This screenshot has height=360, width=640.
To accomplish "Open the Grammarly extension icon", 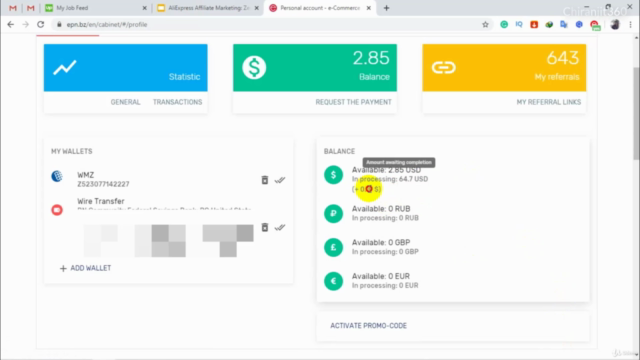I will tap(504, 24).
